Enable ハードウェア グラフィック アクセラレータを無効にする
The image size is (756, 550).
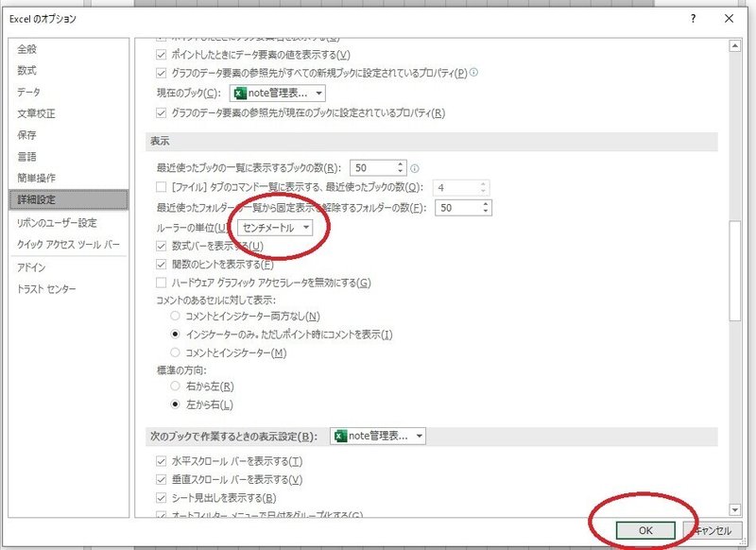(x=161, y=283)
